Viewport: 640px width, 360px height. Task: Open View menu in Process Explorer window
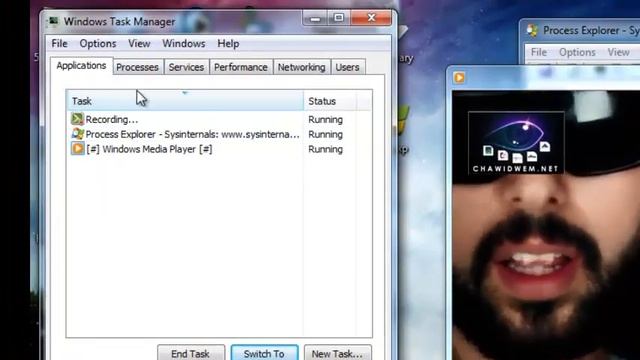click(618, 52)
